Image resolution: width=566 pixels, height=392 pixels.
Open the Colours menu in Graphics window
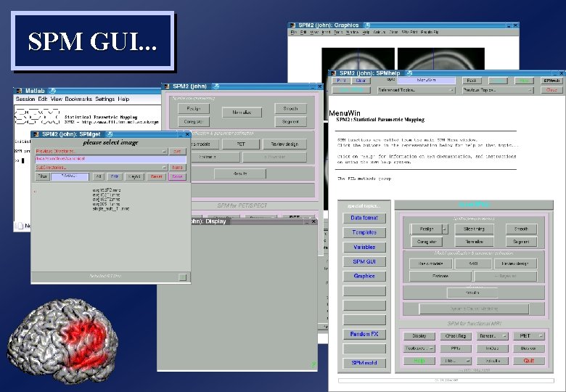379,32
